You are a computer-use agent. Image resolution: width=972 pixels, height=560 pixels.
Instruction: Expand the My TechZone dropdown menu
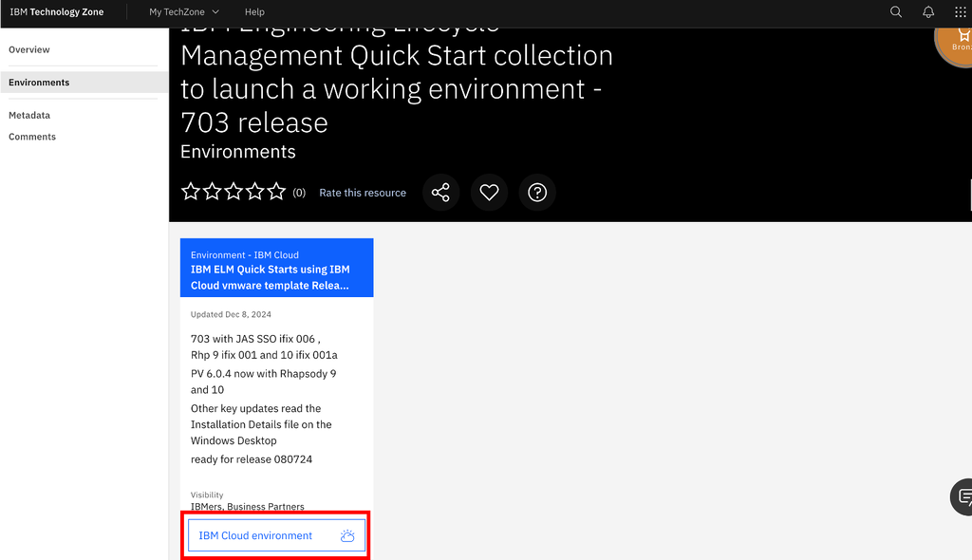[x=184, y=11]
